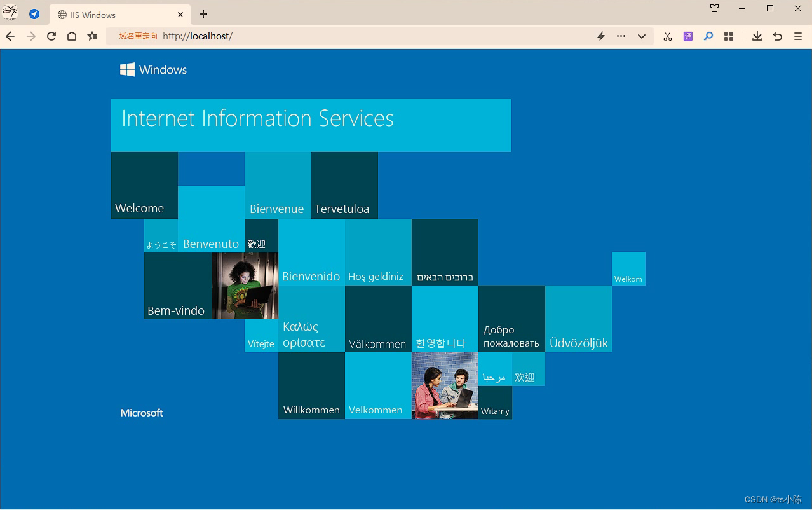
Task: Click the Hebrew ברוכים הבאים tile
Action: tap(445, 252)
